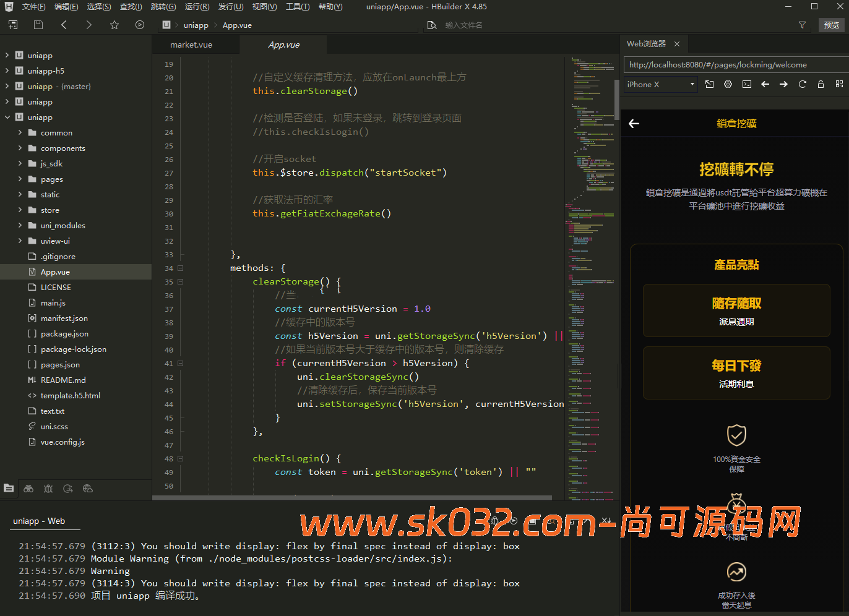Open manifest.json in the file tree

(x=64, y=319)
